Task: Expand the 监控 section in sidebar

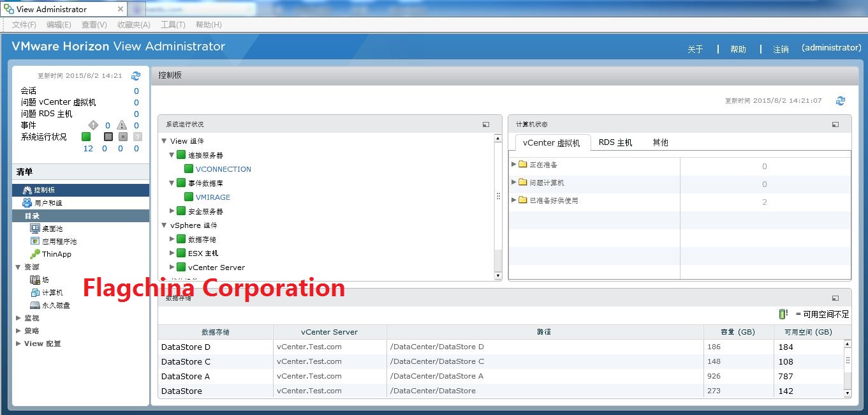Action: click(x=18, y=318)
